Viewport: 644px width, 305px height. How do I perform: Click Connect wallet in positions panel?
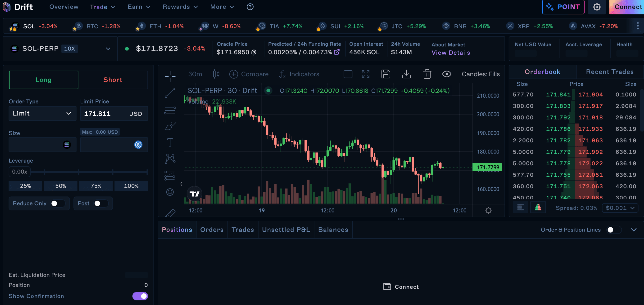pyautogui.click(x=401, y=287)
